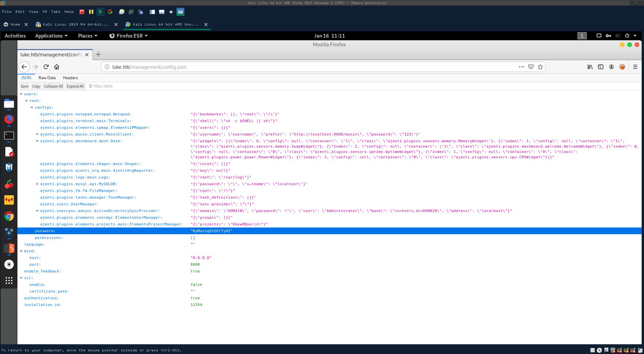The height and width of the screenshot is (354, 644).
Task: Click Firefox back arrow button
Action: click(x=24, y=67)
